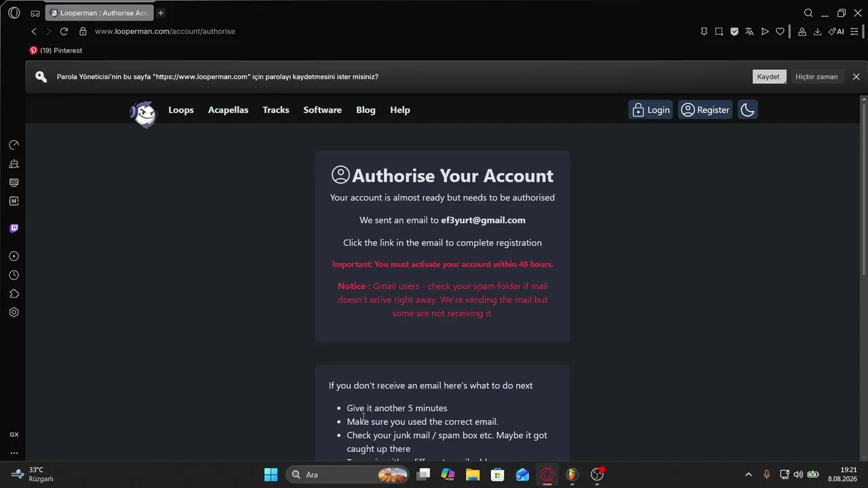Screen dimensions: 868x488
Task: Open OBS Studio from the taskbar
Action: click(x=597, y=474)
